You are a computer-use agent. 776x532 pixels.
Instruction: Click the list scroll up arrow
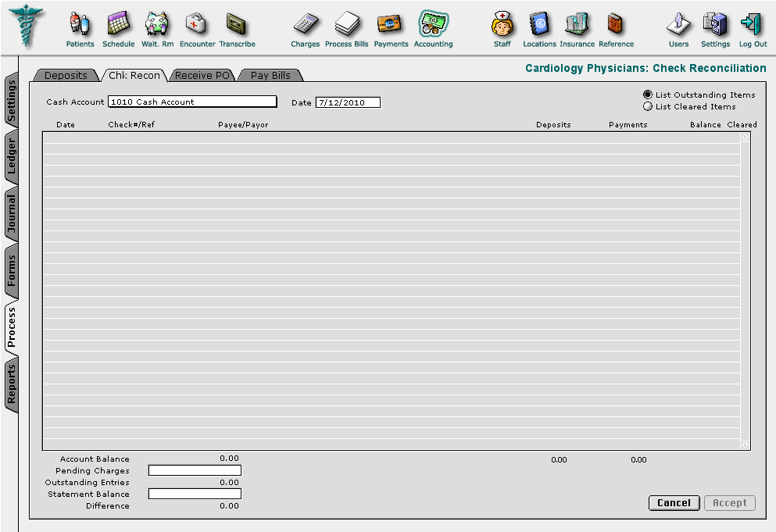(x=745, y=137)
